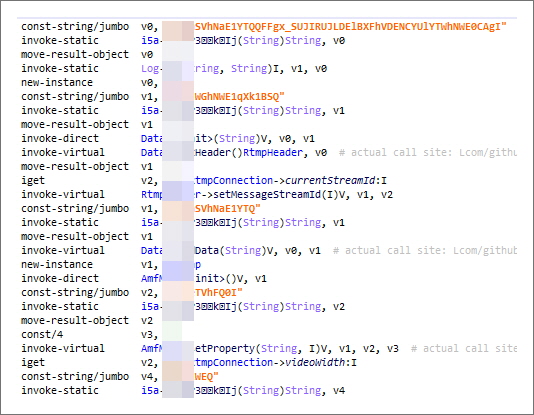Viewport: 534px width, 415px height.
Task: Click invoke-static on the line ending v2
Action: coord(60,306)
